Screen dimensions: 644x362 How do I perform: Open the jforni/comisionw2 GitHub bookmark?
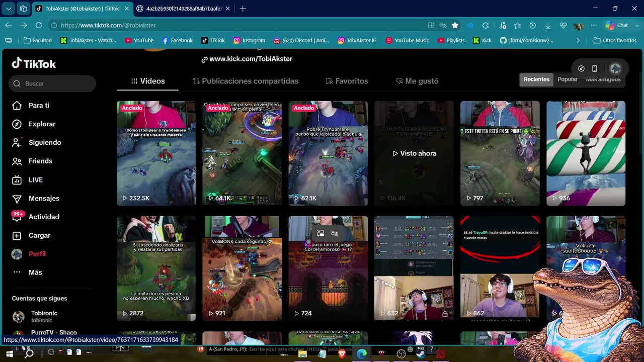coord(526,40)
